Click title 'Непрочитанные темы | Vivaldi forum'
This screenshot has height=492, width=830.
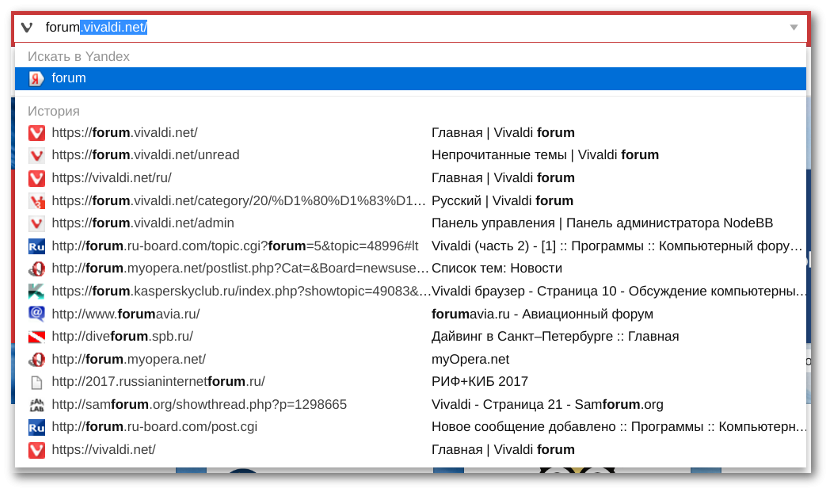545,155
